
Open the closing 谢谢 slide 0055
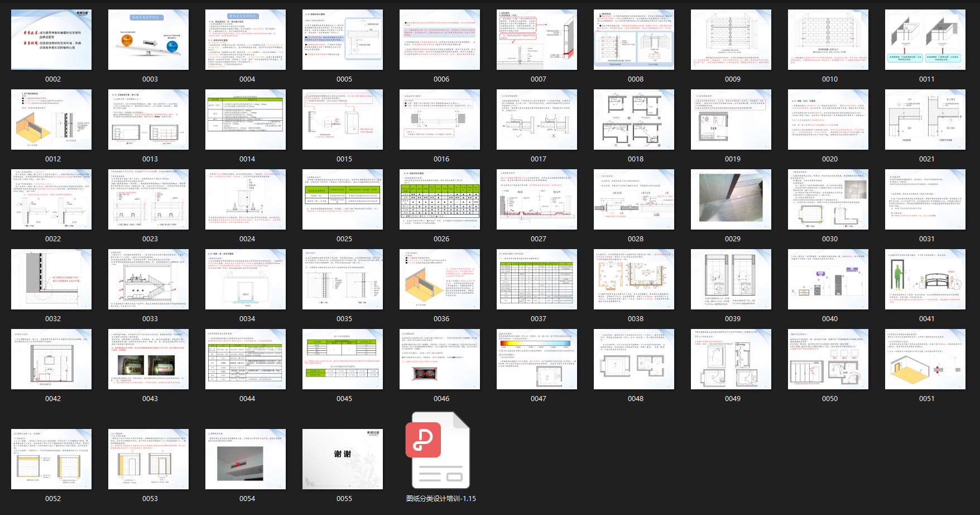click(x=343, y=459)
